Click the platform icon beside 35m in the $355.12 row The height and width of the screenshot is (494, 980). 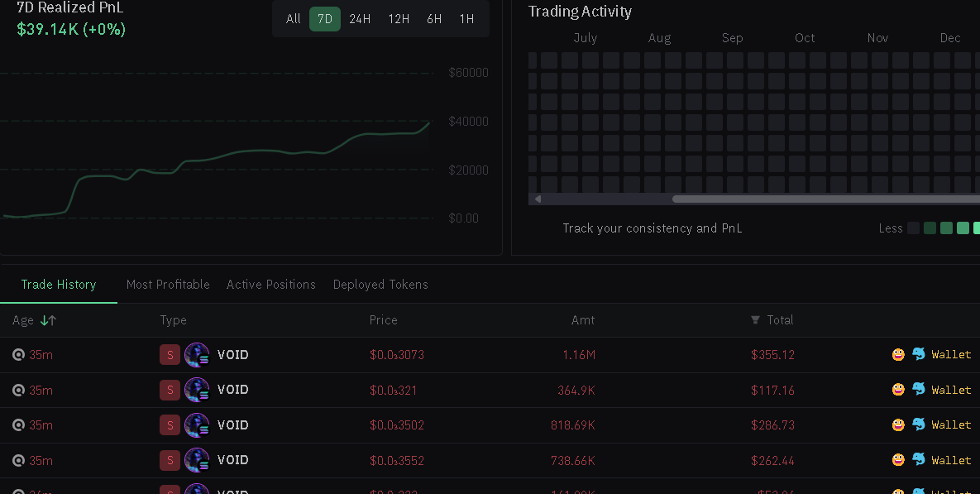pos(18,354)
